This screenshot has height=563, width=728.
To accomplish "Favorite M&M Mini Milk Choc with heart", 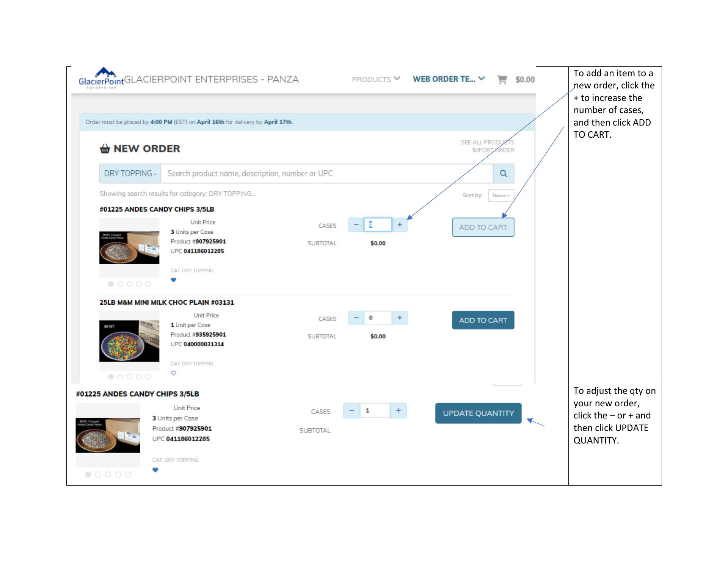I will [173, 373].
